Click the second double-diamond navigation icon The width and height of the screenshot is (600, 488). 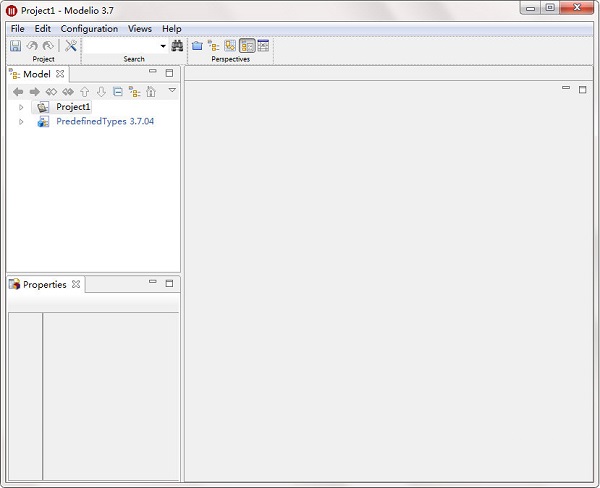68,92
